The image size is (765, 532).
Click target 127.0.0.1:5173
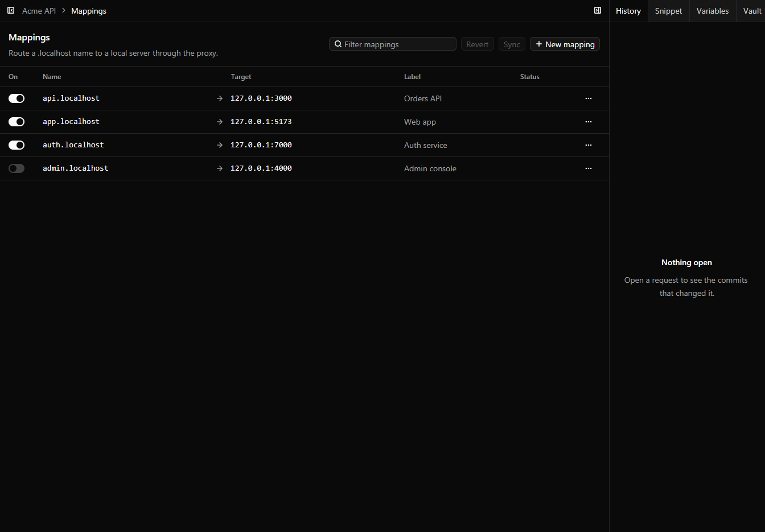click(x=261, y=122)
